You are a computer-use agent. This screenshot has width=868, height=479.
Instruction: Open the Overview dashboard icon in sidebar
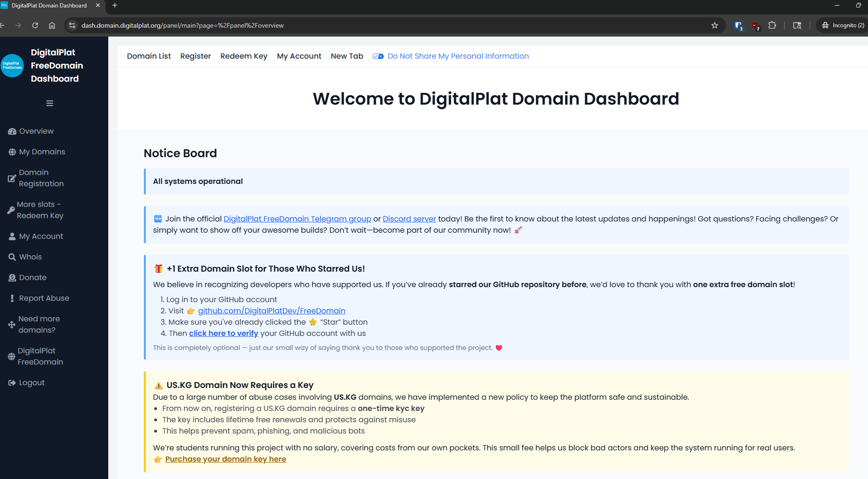point(12,131)
